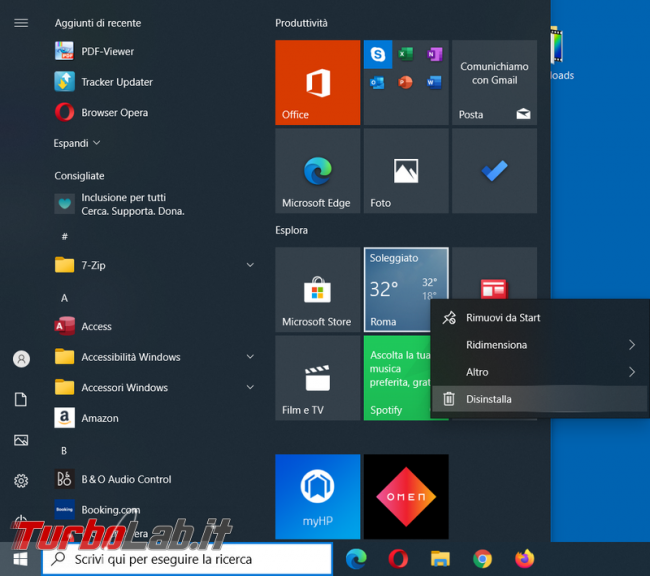
Task: Open Tracker Updater app
Action: (x=104, y=82)
